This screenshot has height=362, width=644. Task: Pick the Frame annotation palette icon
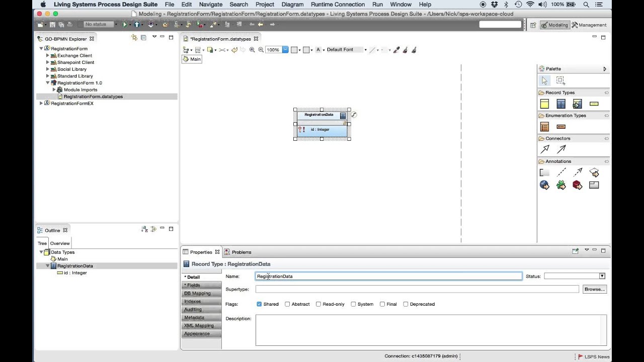click(594, 185)
